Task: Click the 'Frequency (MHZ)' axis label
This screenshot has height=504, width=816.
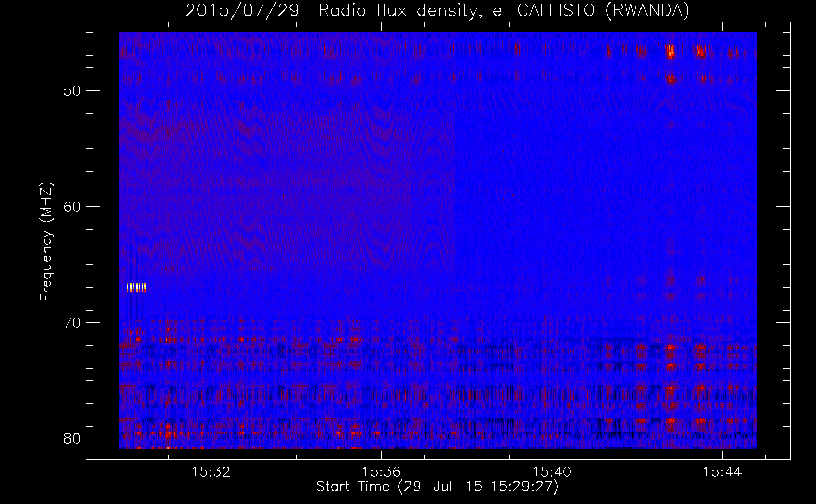Action: (46, 242)
